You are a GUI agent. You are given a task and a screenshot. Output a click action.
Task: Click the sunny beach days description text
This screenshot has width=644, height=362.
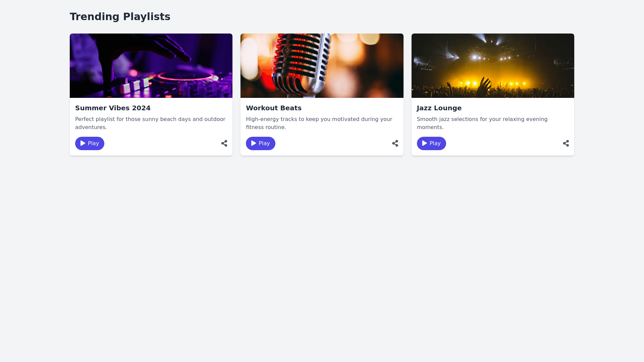pos(150,123)
